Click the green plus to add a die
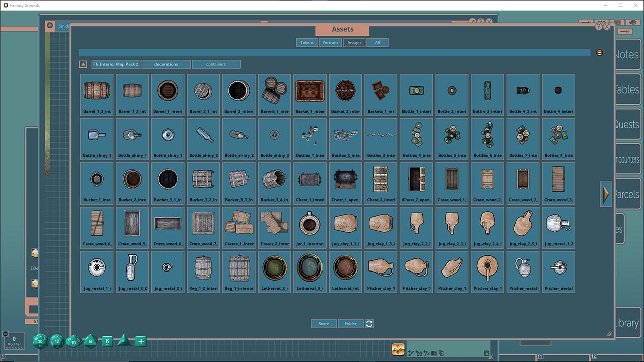The height and width of the screenshot is (362, 644). [141, 341]
